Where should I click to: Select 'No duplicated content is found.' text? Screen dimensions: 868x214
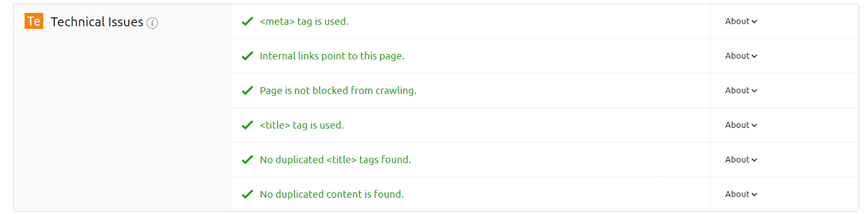331,194
